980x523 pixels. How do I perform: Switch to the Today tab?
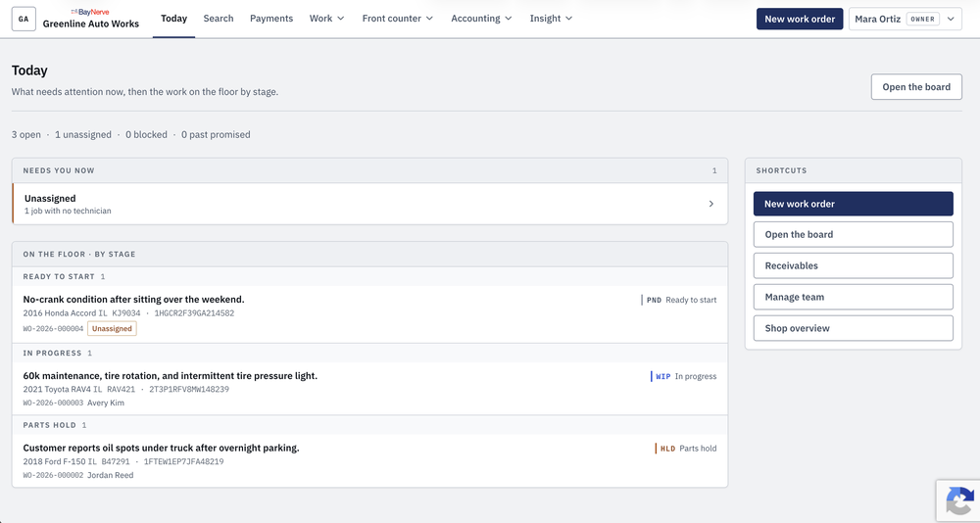[x=173, y=19]
